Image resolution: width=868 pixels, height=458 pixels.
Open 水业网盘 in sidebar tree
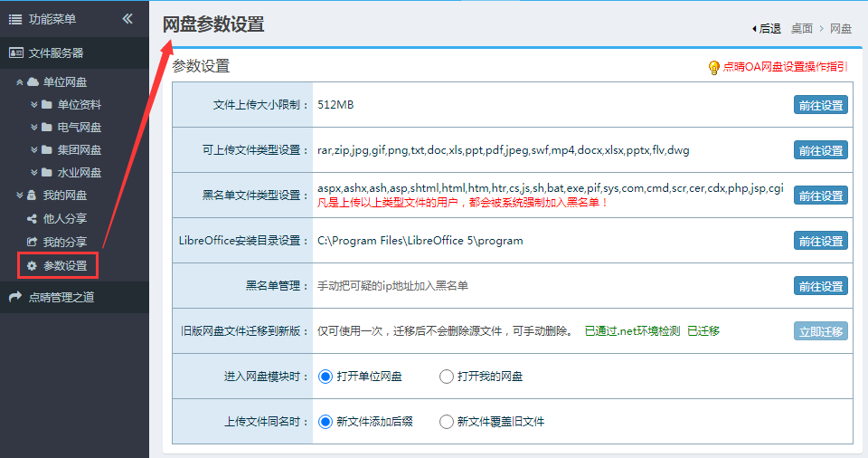pos(79,173)
